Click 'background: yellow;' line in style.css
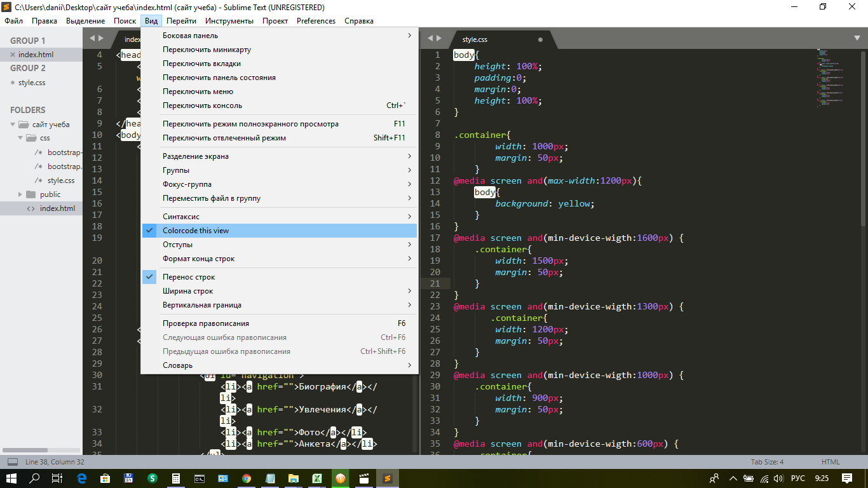 point(545,203)
